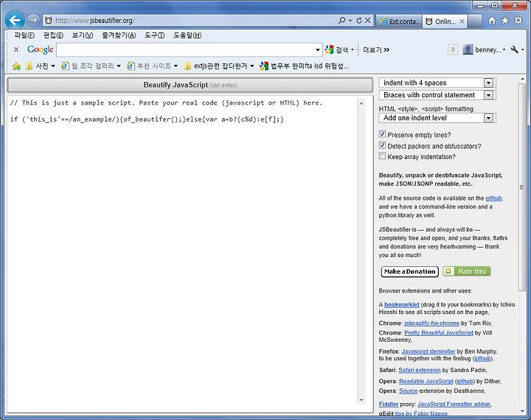Follow the github source code link
The image size is (531, 420).
click(493, 198)
